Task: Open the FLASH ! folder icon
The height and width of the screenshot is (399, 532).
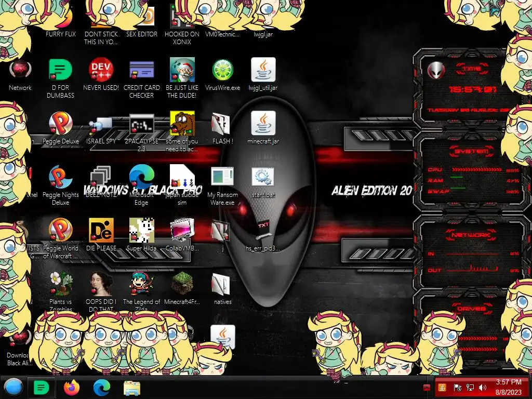Action: [220, 124]
